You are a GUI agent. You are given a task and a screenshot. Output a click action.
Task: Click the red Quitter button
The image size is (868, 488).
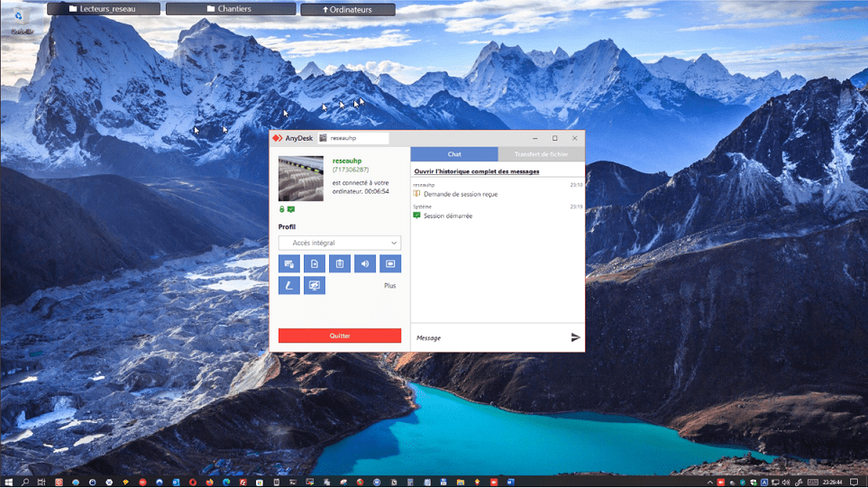click(340, 336)
